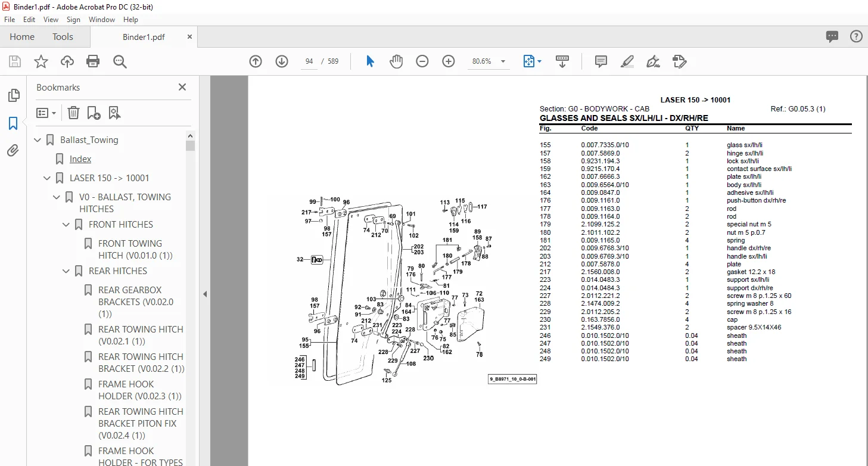Open the fit page options tool
Image resolution: width=868 pixels, height=466 pixels.
[x=532, y=61]
